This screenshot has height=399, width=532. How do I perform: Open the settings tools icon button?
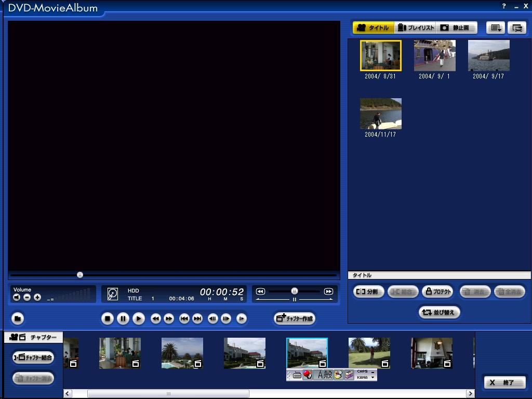517,28
